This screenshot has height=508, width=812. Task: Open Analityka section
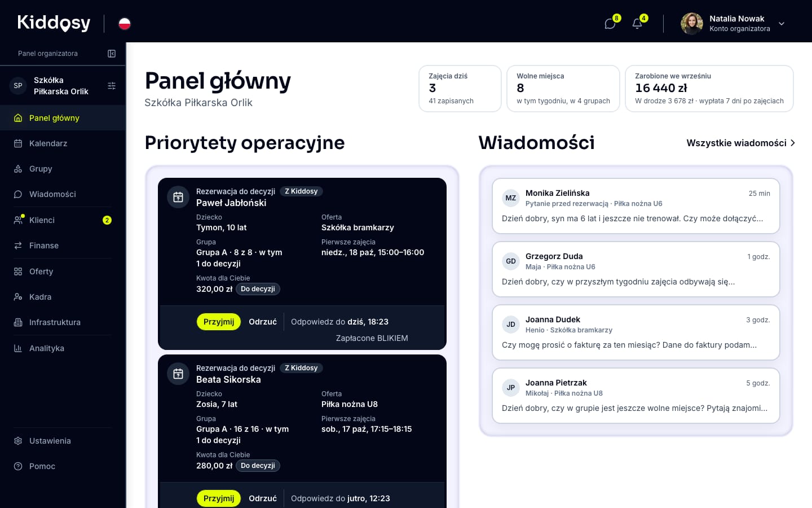pyautogui.click(x=63, y=348)
